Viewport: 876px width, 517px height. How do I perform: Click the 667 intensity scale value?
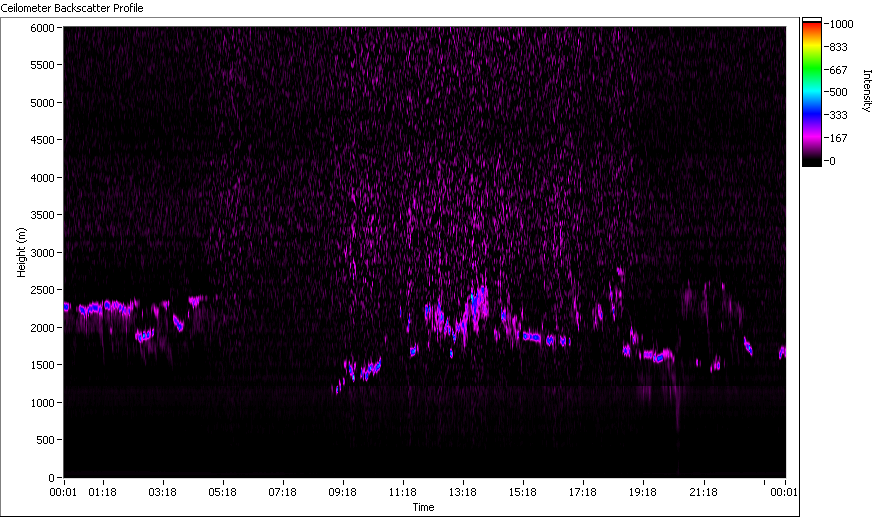[839, 70]
